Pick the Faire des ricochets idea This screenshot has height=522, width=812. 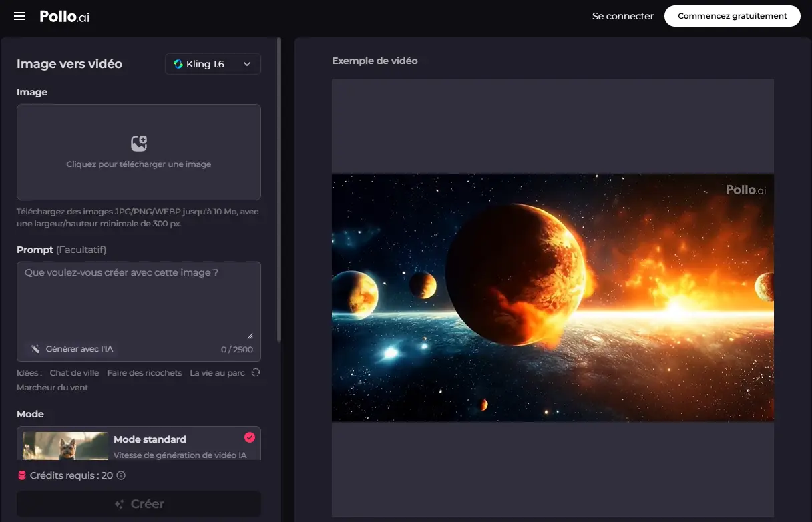(x=144, y=373)
